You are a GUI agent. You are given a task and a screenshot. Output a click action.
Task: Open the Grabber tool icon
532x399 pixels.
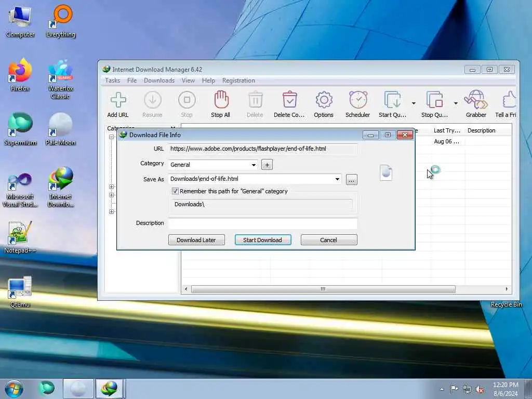pos(476,104)
